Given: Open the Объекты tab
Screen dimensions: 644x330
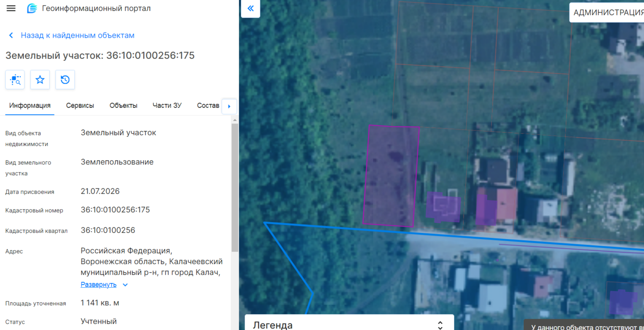Looking at the screenshot, I should click(x=123, y=106).
